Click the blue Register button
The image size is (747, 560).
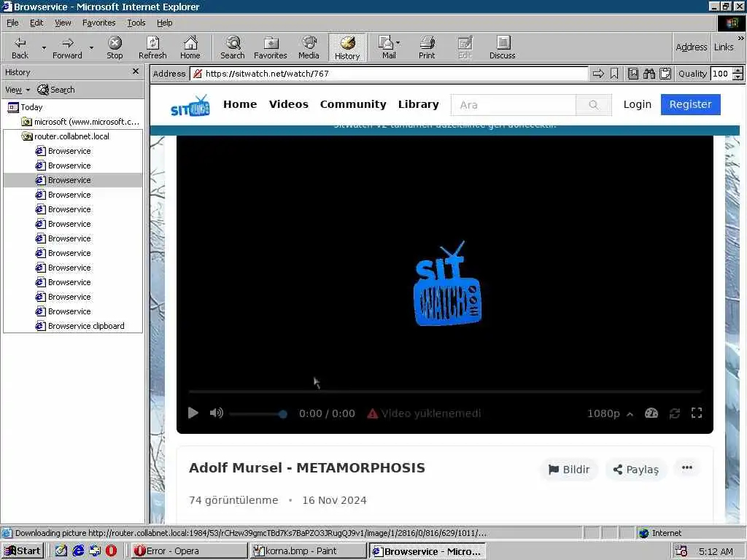coord(690,104)
